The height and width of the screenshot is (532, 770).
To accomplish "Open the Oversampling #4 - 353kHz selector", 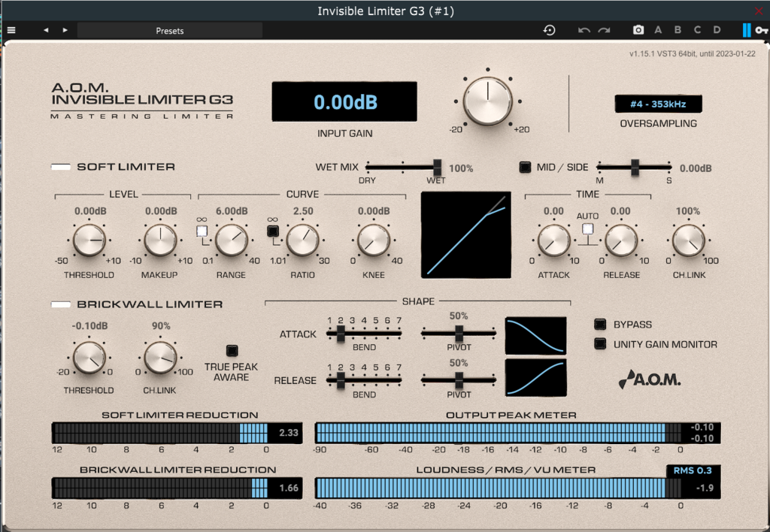I will [x=658, y=104].
